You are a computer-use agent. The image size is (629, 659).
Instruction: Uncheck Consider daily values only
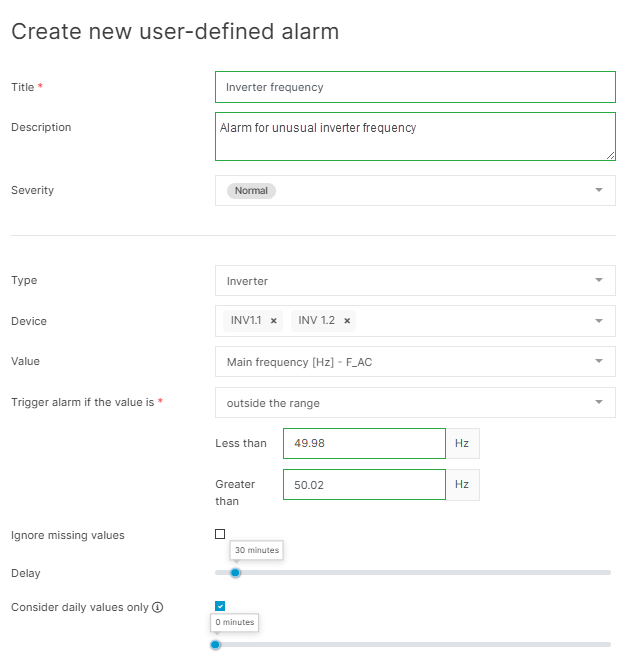point(220,606)
